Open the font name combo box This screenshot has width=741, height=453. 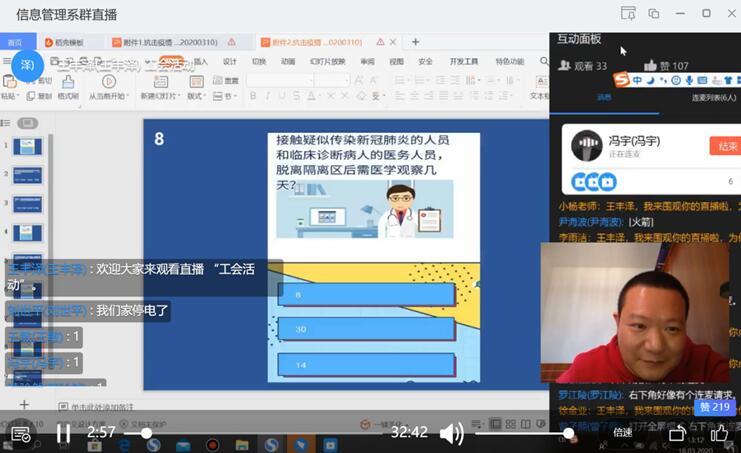tap(280, 81)
